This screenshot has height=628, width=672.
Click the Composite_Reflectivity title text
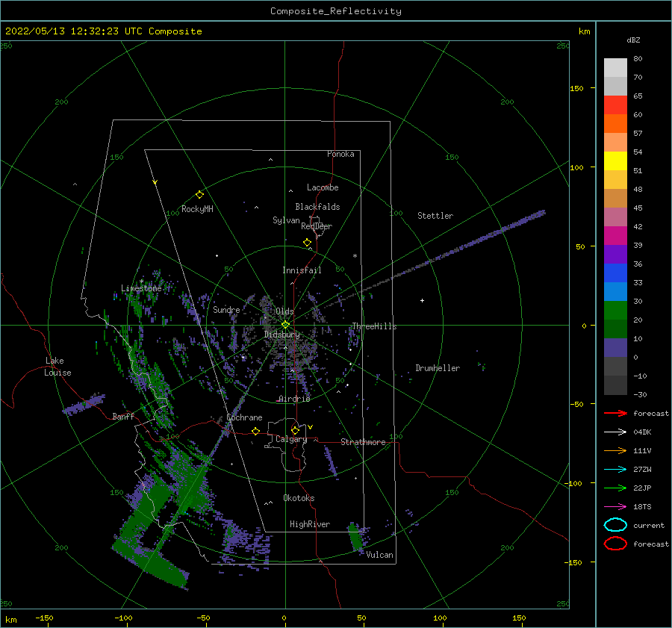(x=336, y=11)
